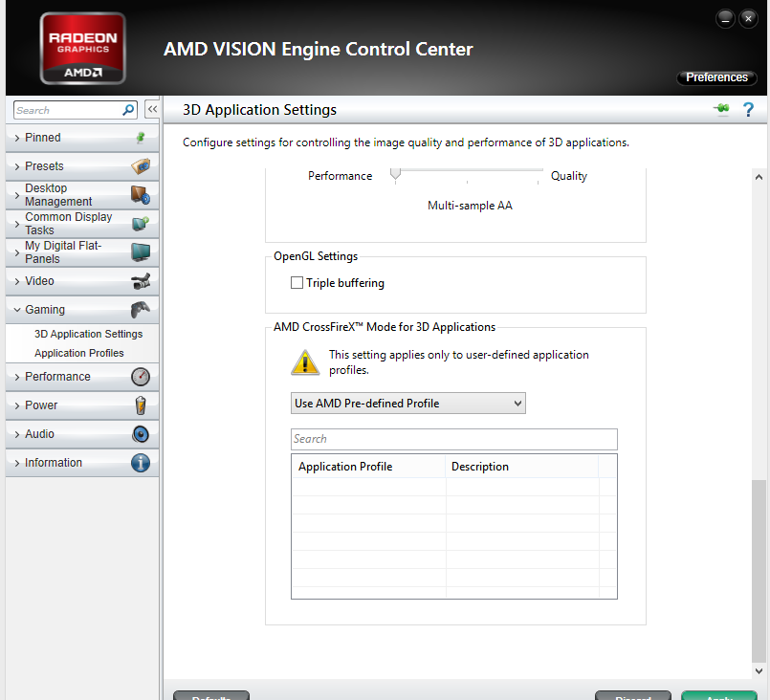Open the Preferences menu

(x=716, y=77)
